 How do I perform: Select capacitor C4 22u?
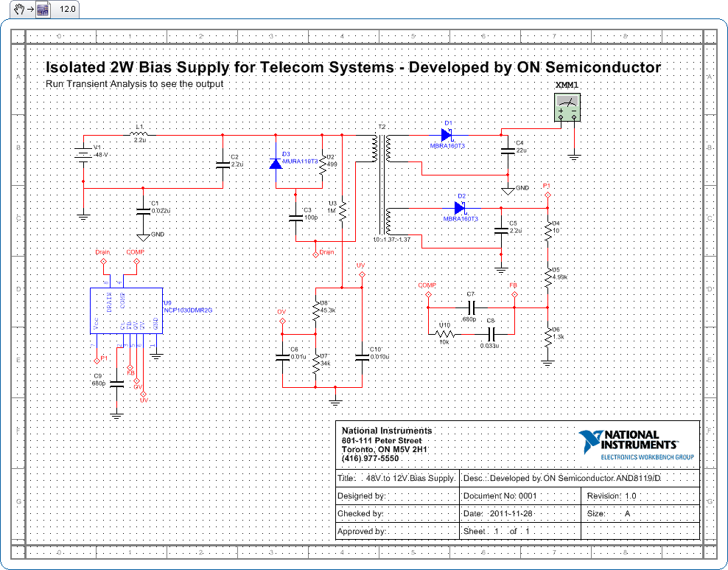[x=507, y=150]
